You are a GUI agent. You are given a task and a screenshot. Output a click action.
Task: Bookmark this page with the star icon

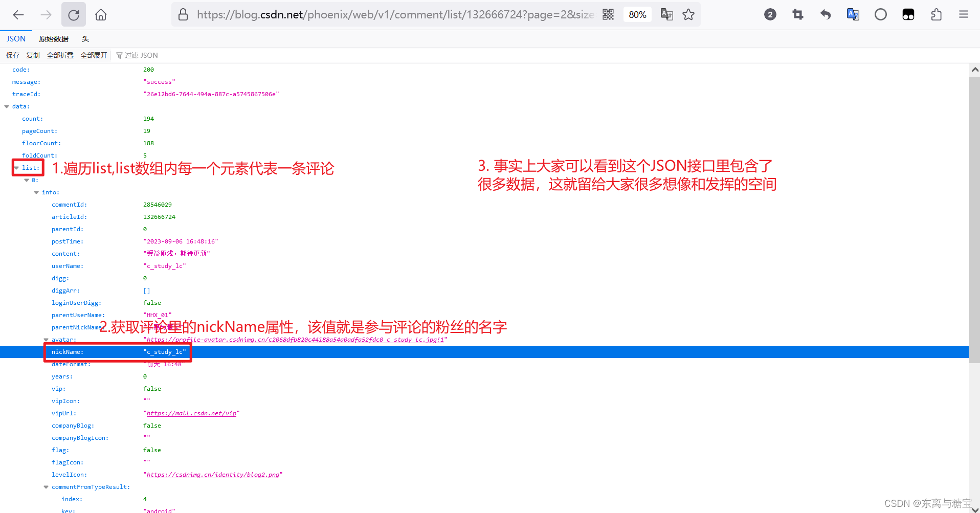688,15
